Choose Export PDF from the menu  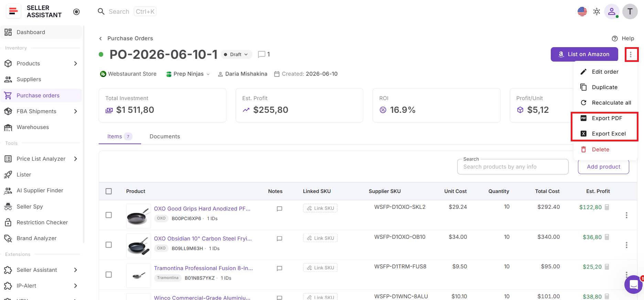point(605,118)
